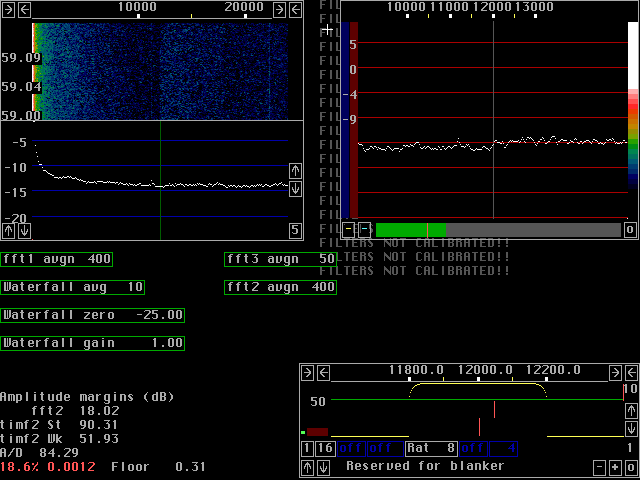
Task: Click down-arrow on right edge of wide spectrum
Action: click(296, 189)
